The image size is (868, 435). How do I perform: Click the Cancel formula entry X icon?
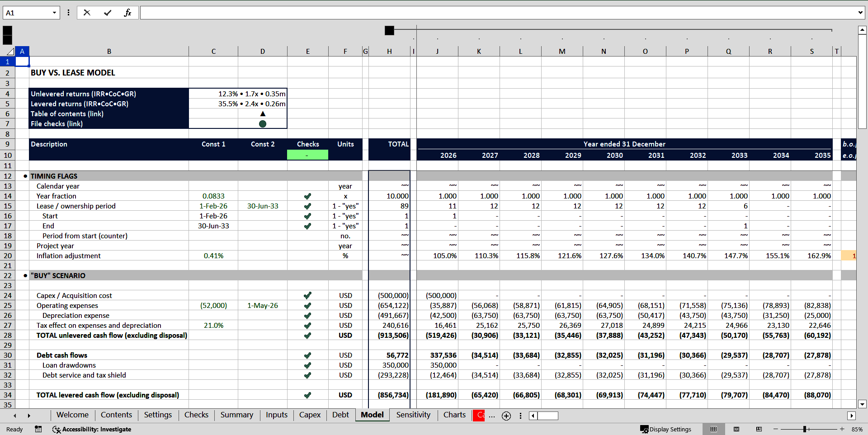[87, 13]
